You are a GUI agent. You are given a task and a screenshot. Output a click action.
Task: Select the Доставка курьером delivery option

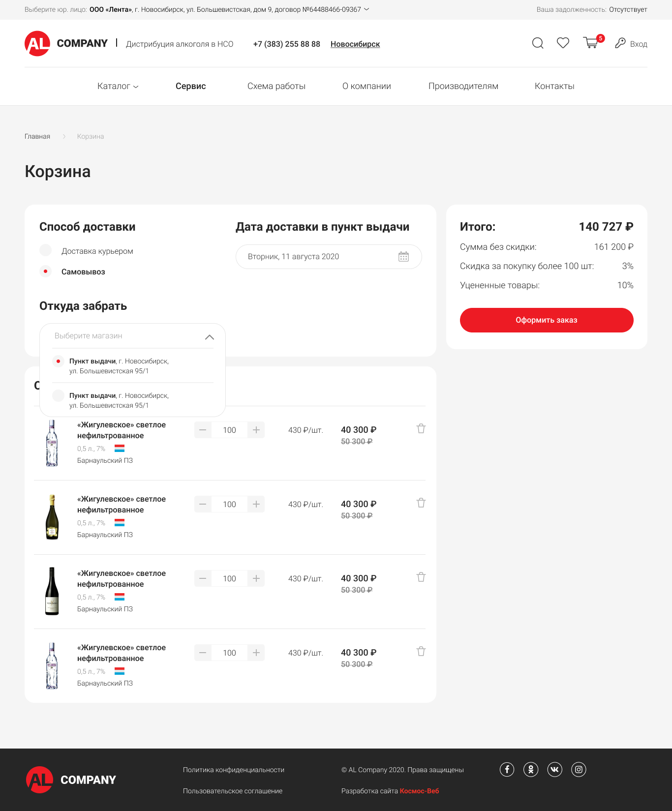(46, 250)
